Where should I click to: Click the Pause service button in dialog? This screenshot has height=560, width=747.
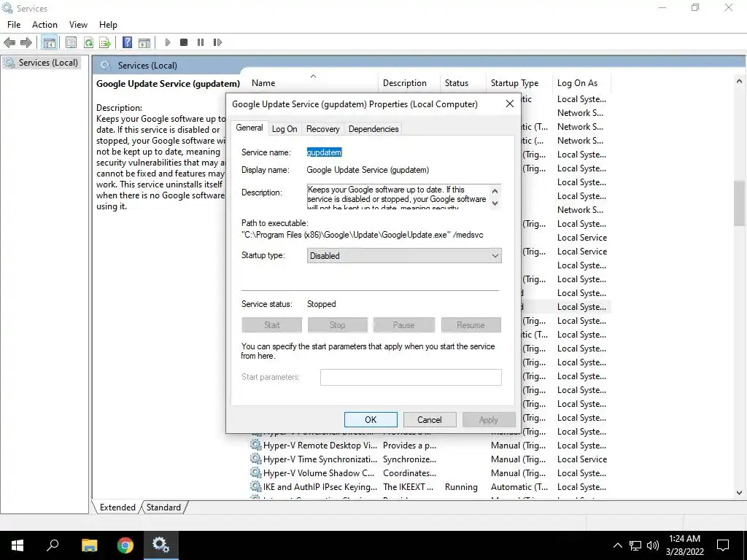(x=403, y=324)
